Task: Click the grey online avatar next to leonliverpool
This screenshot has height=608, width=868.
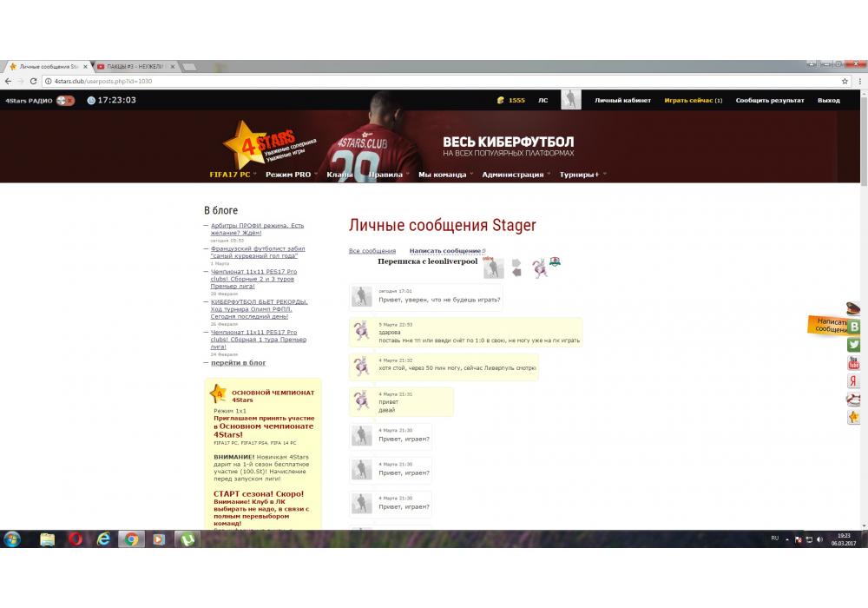Action: [x=493, y=268]
